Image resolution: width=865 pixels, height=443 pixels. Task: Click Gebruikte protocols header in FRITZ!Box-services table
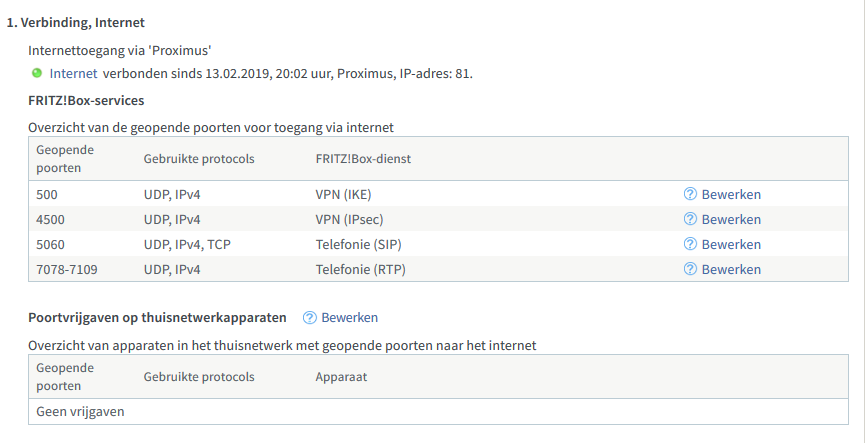[199, 158]
